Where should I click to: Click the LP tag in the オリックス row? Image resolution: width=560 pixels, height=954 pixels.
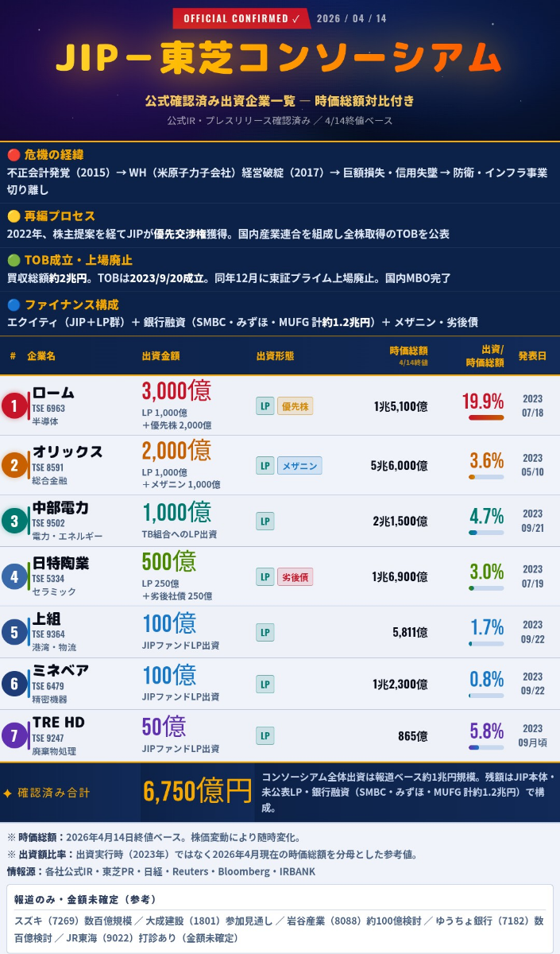tap(265, 466)
